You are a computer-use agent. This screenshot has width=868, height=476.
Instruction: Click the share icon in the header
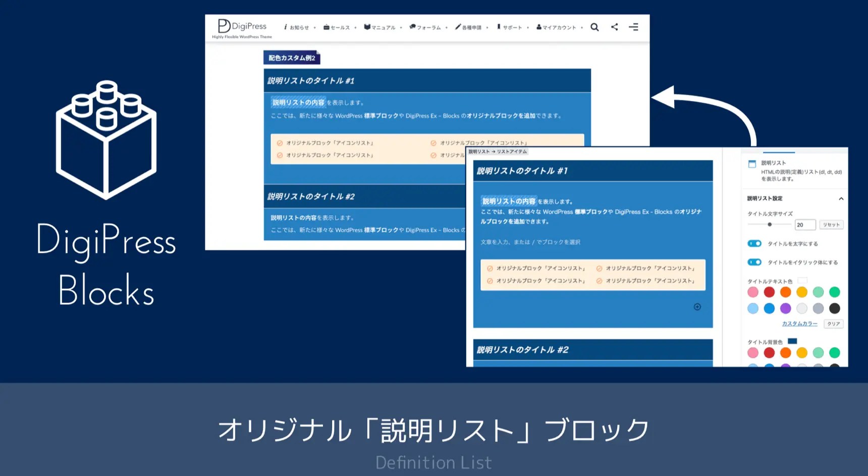click(614, 27)
